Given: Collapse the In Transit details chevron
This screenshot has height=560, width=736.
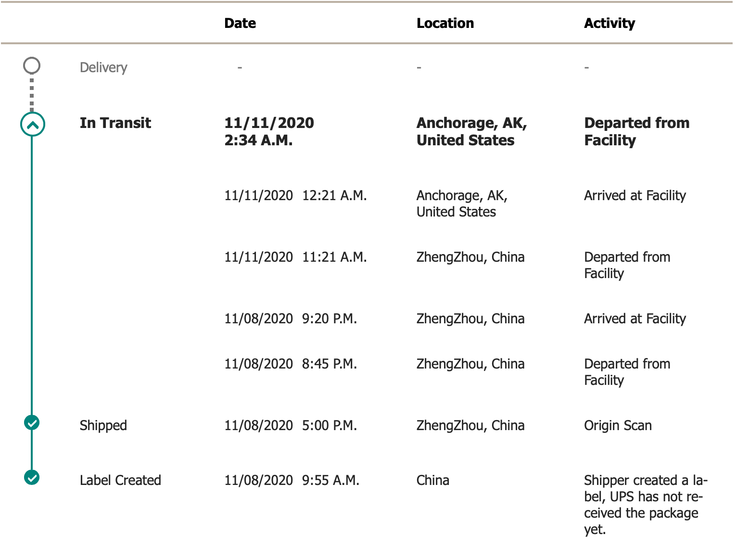Looking at the screenshot, I should (32, 125).
